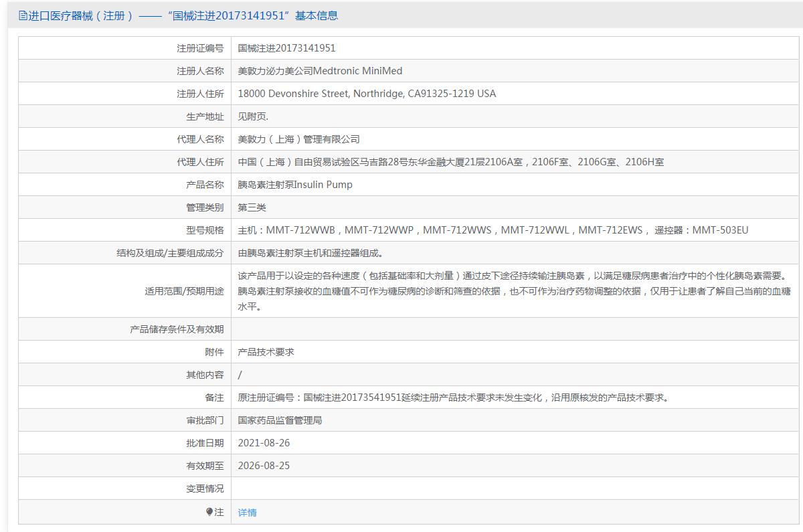This screenshot has height=532, width=803.
Task: Click the lightbulb icon next to 注
Action: coord(209,512)
